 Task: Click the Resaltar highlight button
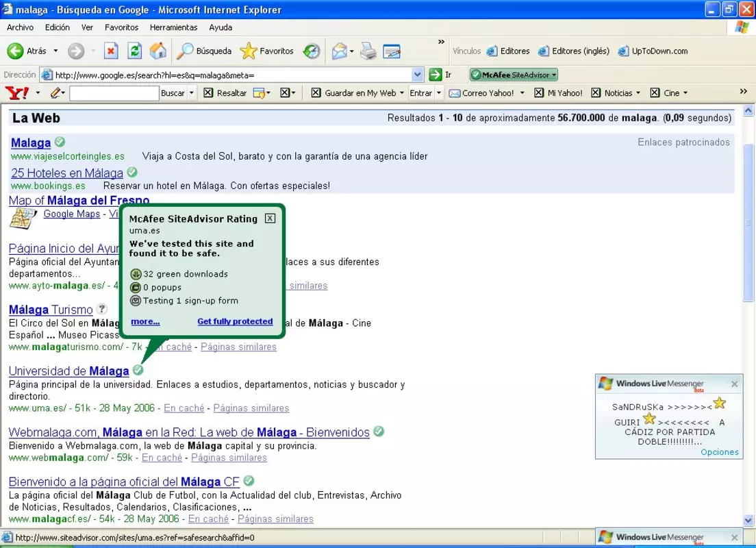pos(225,93)
